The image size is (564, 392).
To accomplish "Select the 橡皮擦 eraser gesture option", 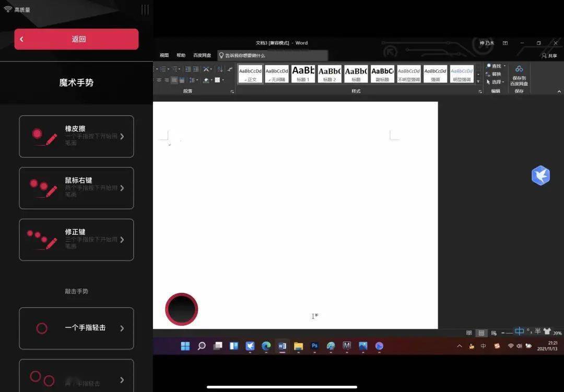I will point(76,136).
